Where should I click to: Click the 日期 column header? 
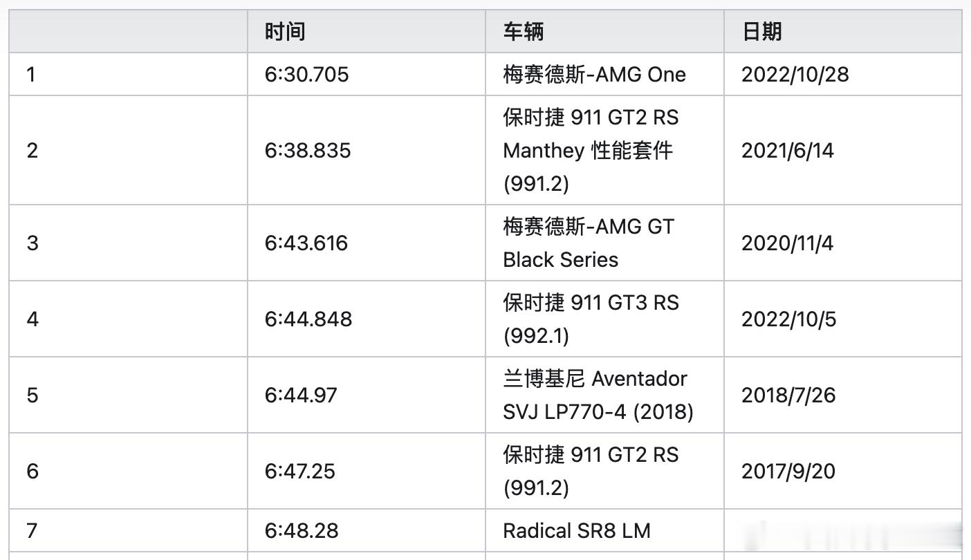click(x=762, y=32)
